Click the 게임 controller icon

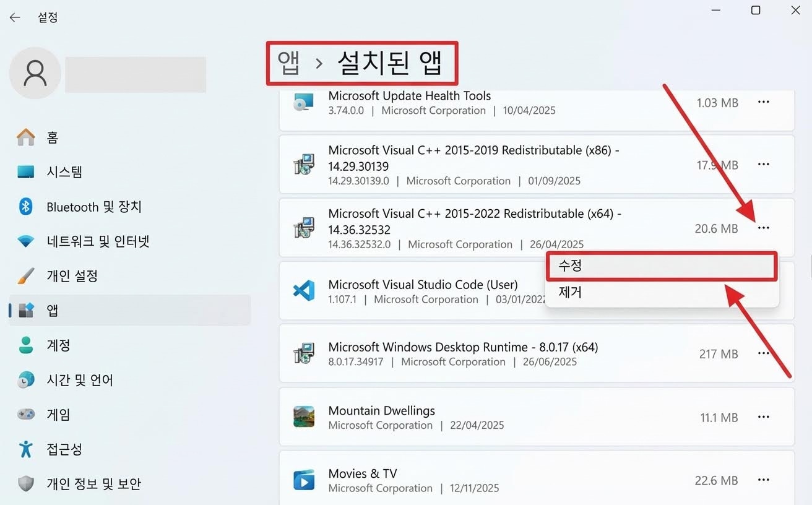click(x=25, y=415)
